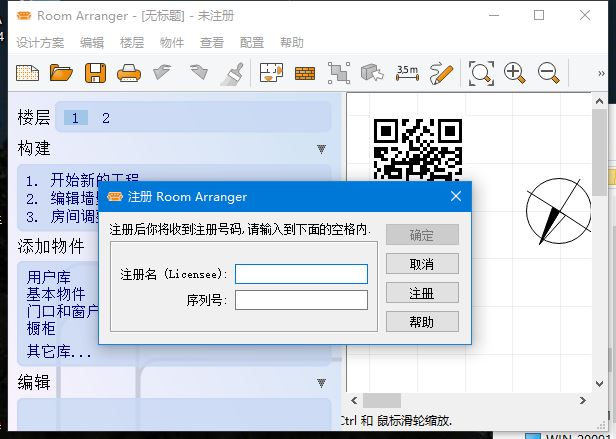Click the Print icon
This screenshot has height=439, width=616.
tap(129, 73)
